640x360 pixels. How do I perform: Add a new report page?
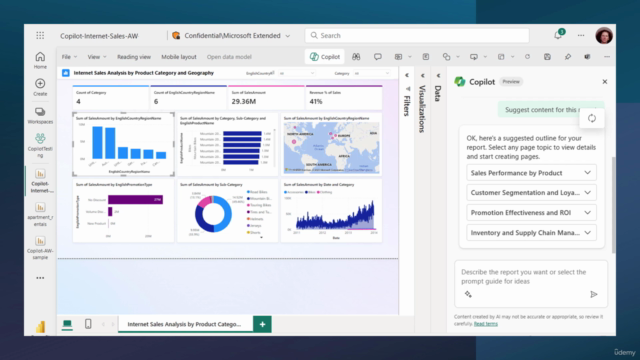coord(262,324)
